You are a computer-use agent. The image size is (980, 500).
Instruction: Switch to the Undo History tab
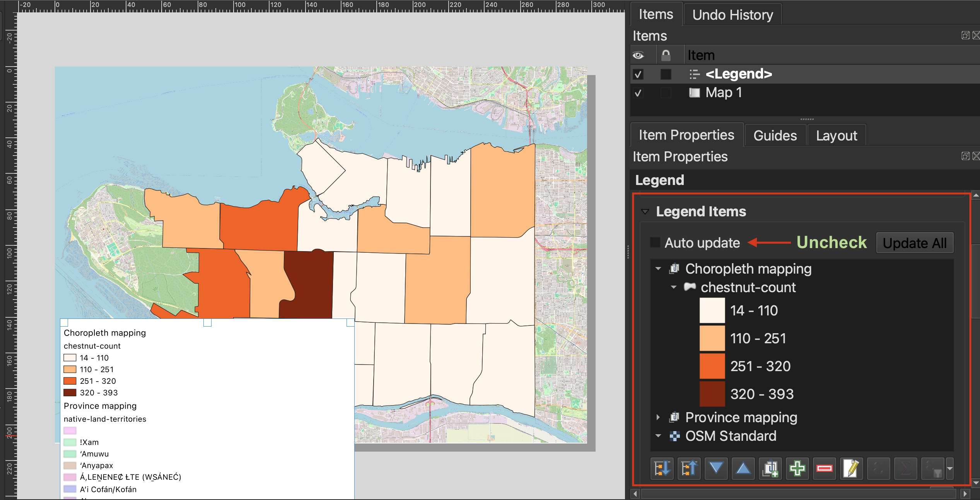tap(732, 15)
